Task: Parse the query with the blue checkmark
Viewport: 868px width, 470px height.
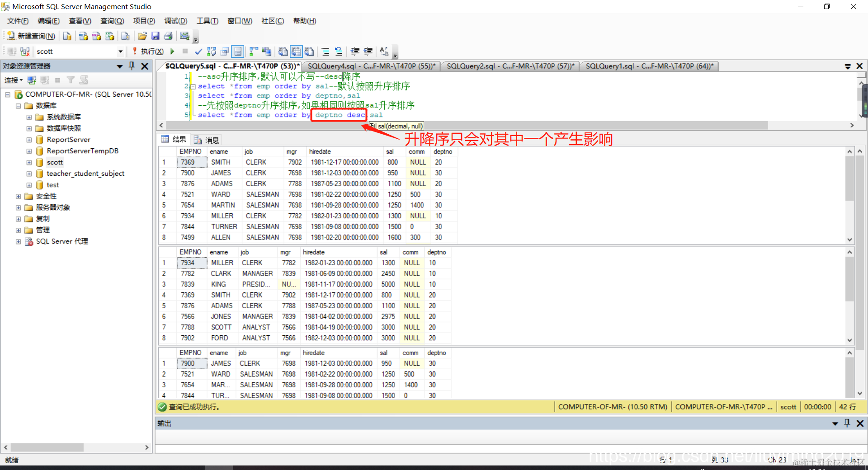Action: pyautogui.click(x=198, y=52)
